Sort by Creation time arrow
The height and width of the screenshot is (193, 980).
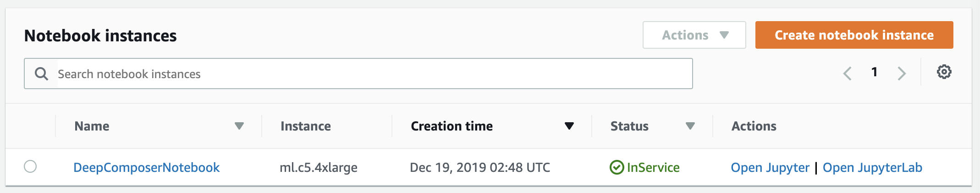coord(569,126)
